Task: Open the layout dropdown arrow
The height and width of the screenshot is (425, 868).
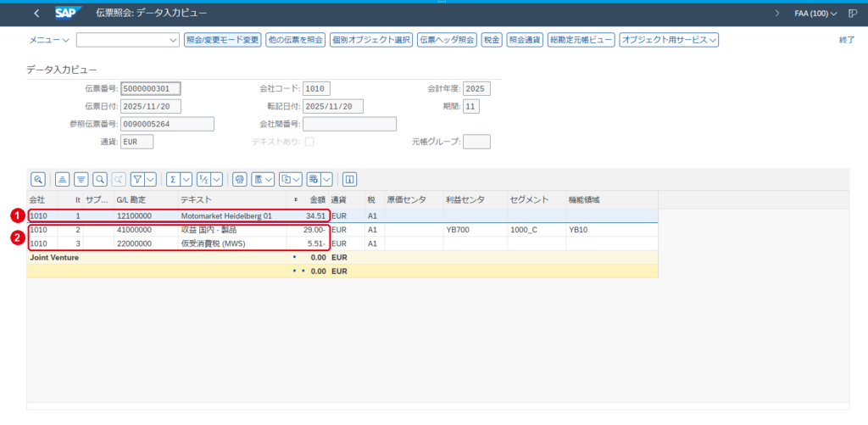Action: tap(326, 179)
